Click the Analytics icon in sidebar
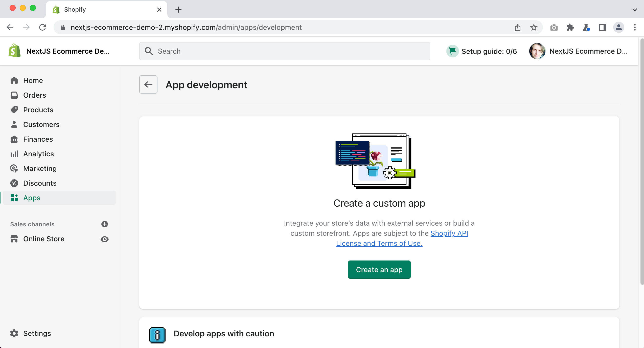This screenshot has width=644, height=348. (x=14, y=154)
